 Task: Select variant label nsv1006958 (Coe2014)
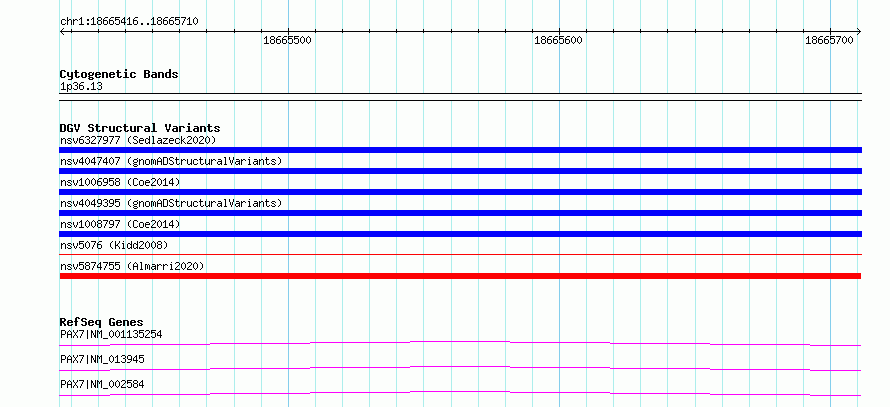(120, 182)
